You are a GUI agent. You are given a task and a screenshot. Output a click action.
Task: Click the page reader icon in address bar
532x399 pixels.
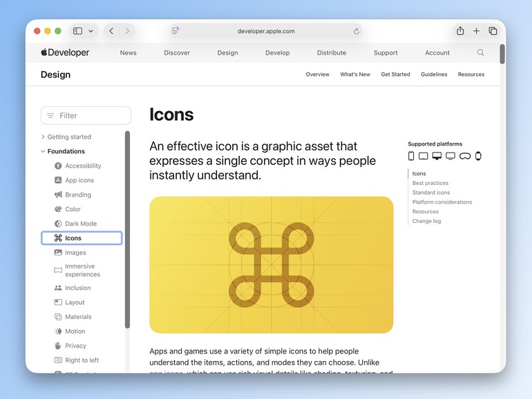[x=175, y=31]
